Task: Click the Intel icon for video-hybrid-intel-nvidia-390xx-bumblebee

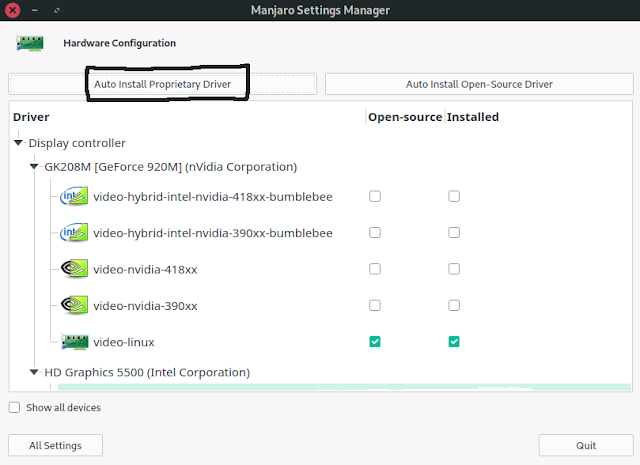Action: pyautogui.click(x=74, y=233)
